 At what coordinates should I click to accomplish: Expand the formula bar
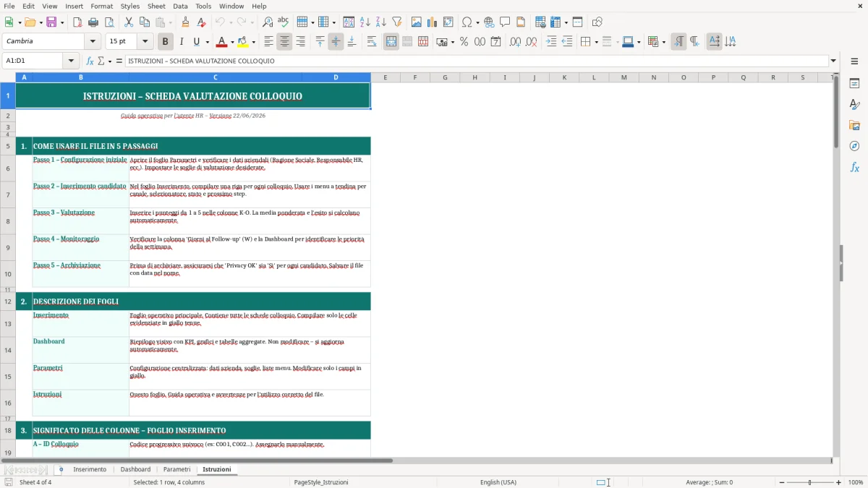[833, 61]
